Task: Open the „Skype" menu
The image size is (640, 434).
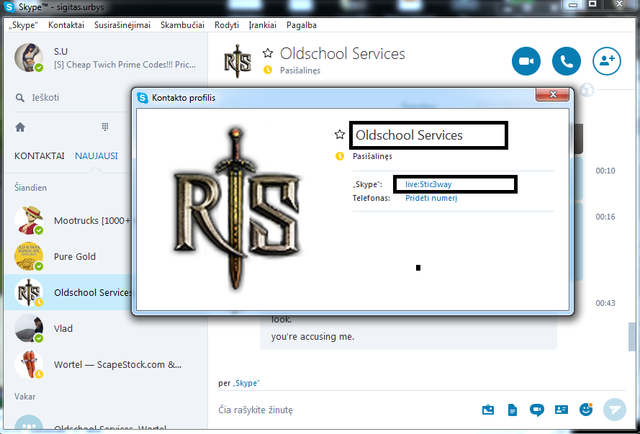Action: [x=23, y=25]
